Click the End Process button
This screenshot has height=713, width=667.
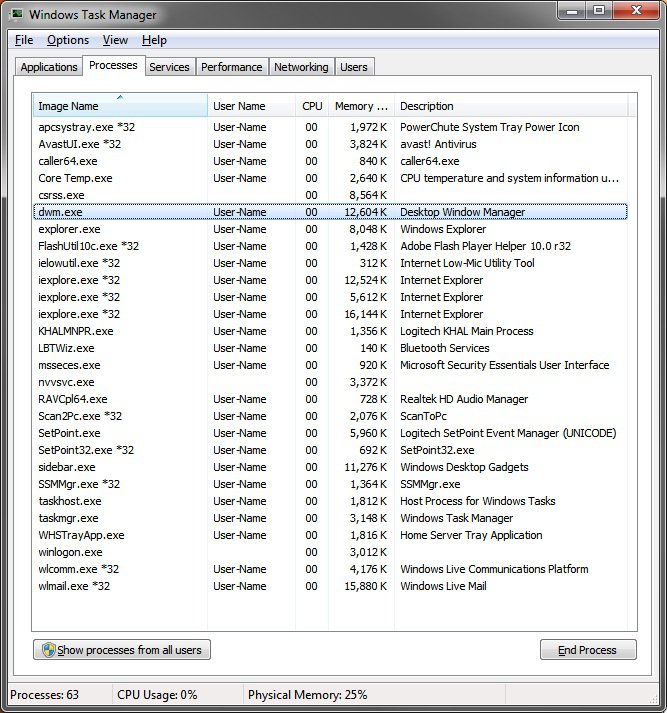pyautogui.click(x=587, y=650)
